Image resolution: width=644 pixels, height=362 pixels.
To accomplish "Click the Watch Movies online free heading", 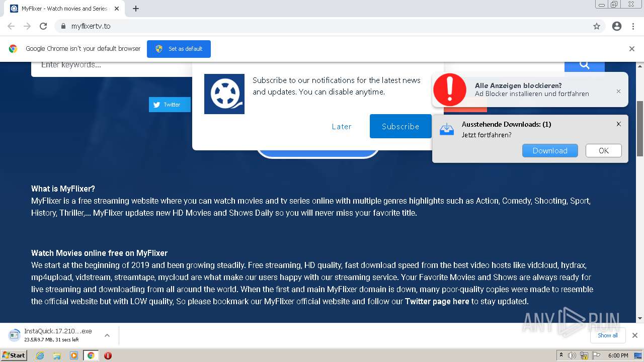I will [99, 253].
